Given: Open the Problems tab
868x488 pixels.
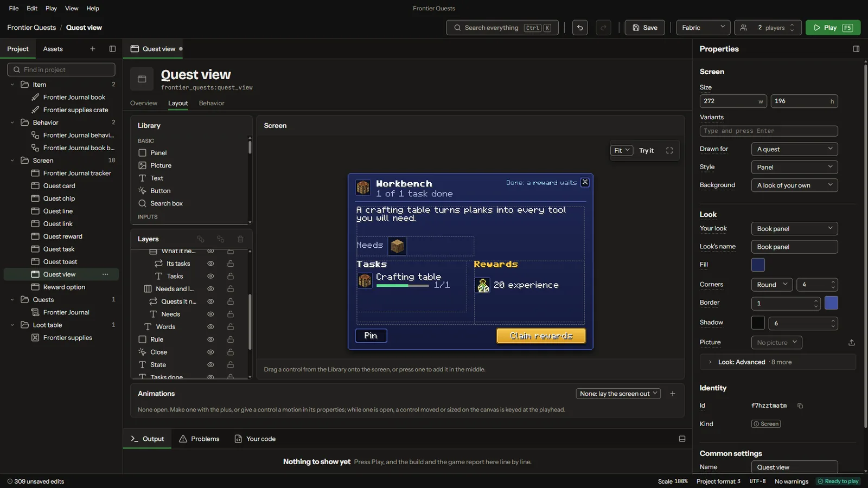Looking at the screenshot, I should 199,439.
